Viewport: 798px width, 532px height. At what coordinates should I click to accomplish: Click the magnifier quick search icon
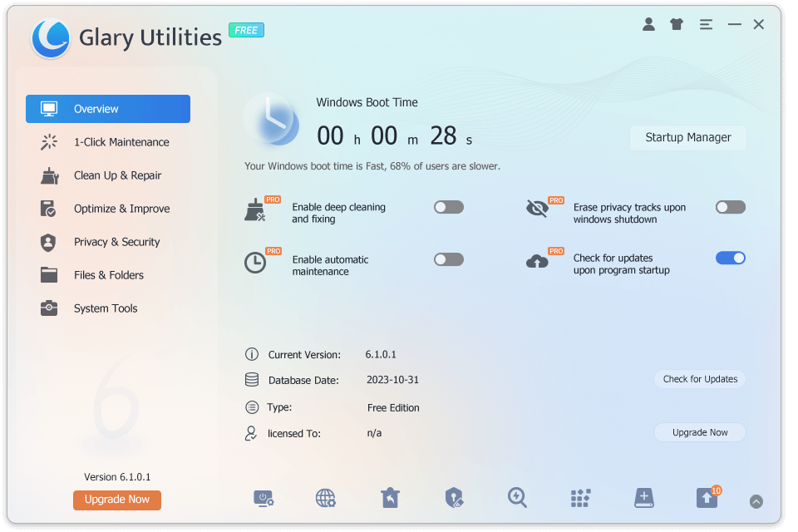517,497
